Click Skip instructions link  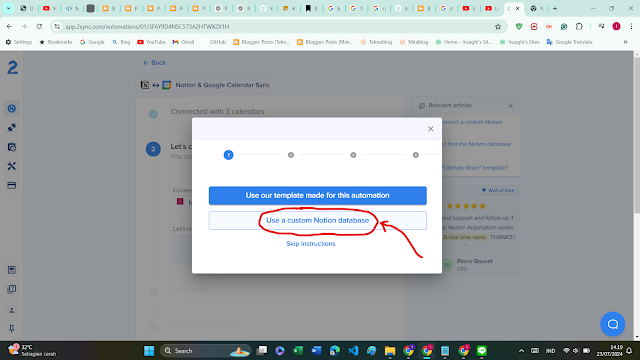[x=311, y=244]
